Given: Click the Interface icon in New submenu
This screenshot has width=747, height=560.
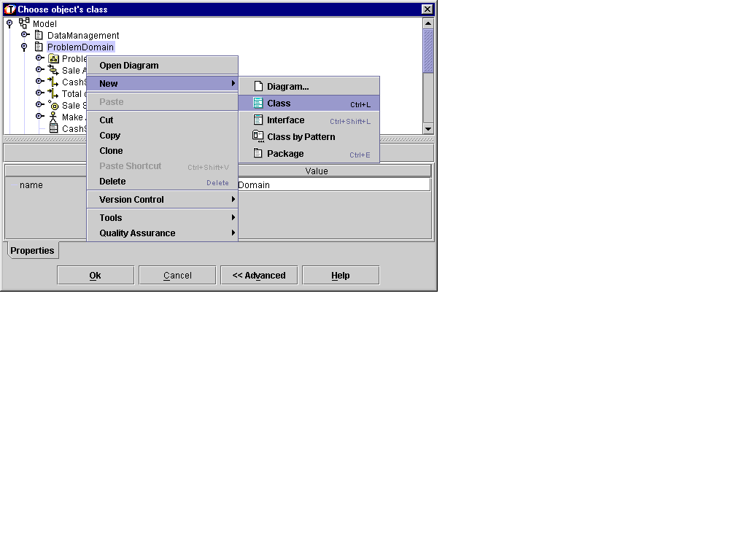Looking at the screenshot, I should [x=258, y=120].
